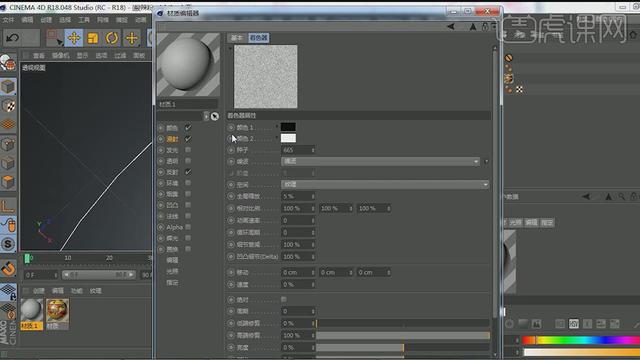The height and width of the screenshot is (360, 640).
Task: Click the yellow plus last-tool icon
Action: (131, 38)
